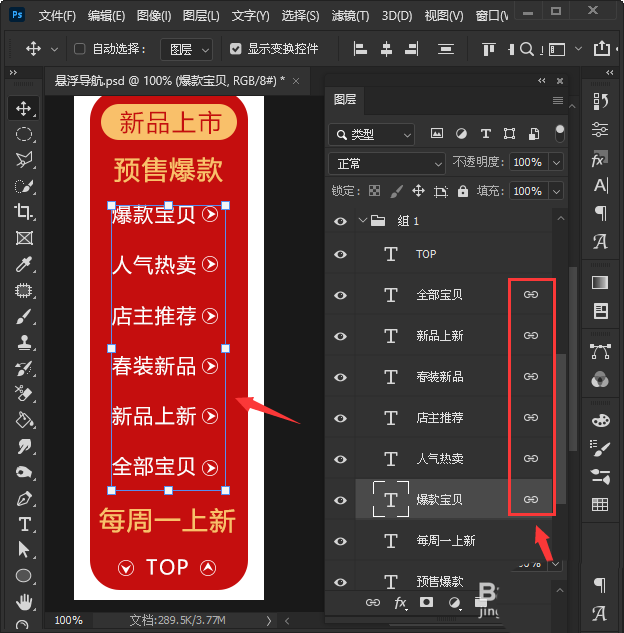Select the Hand tool
Viewport: 624px width, 633px height.
point(24,602)
